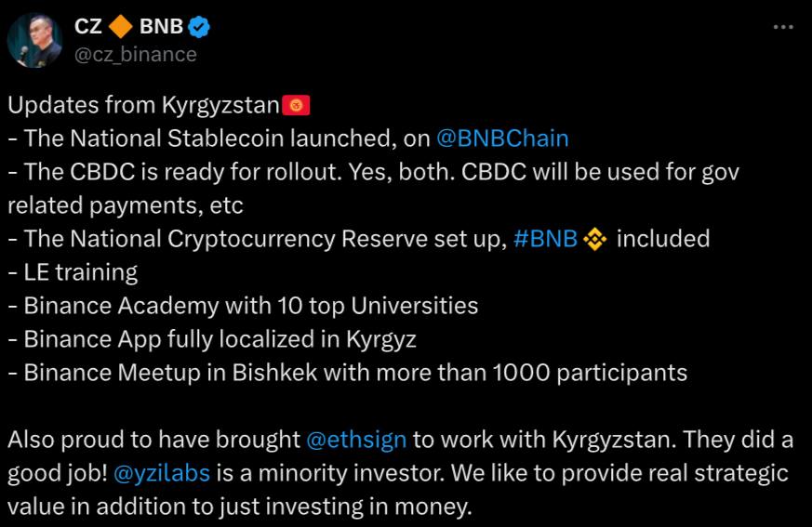Click the orange diamond emoji in display name
Screen dimensions: 812x527
pos(121,27)
